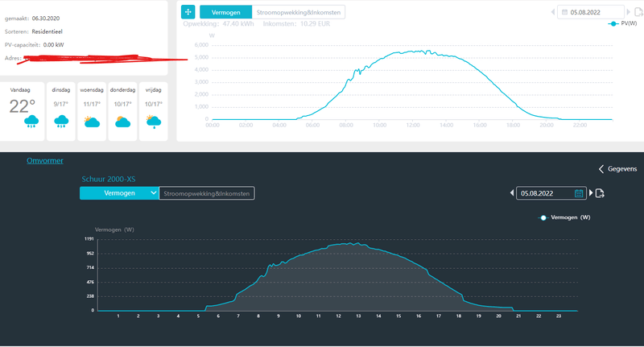This screenshot has height=347, width=644.
Task: Click vrijdag weather icon
Action: [x=153, y=122]
